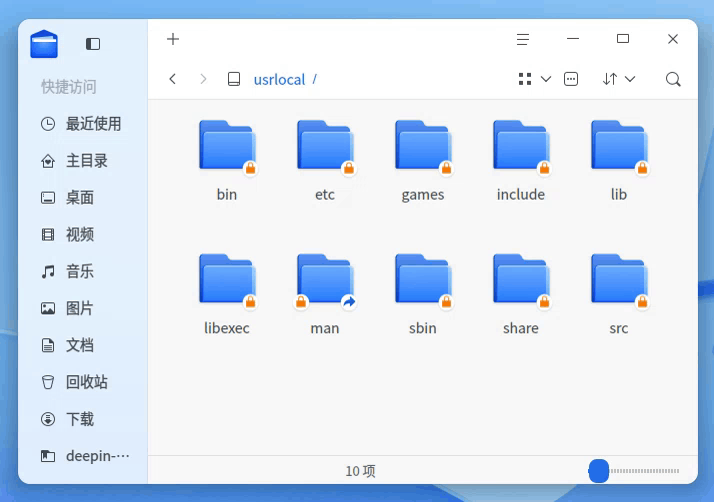This screenshot has height=502, width=714.
Task: Select the lib folder icon
Action: point(619,147)
